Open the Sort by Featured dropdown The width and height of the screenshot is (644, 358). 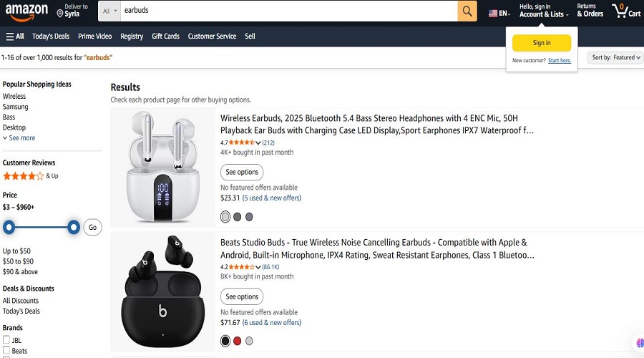click(615, 57)
